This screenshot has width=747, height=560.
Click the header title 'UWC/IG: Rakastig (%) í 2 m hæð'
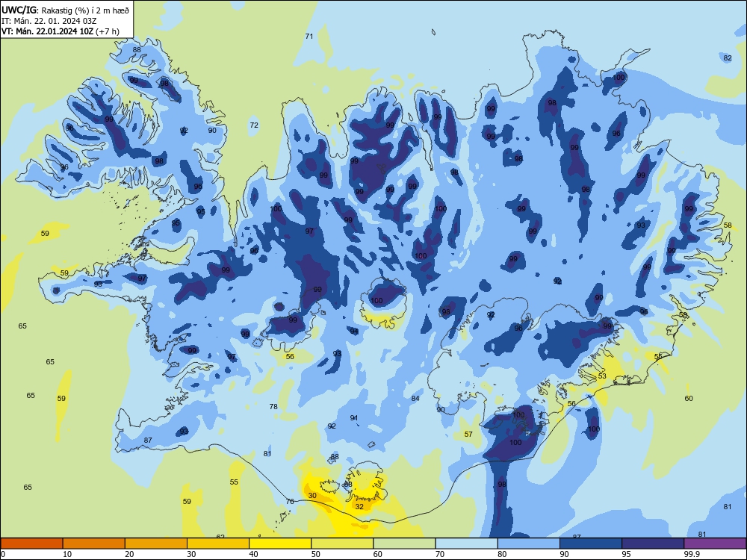[65, 9]
